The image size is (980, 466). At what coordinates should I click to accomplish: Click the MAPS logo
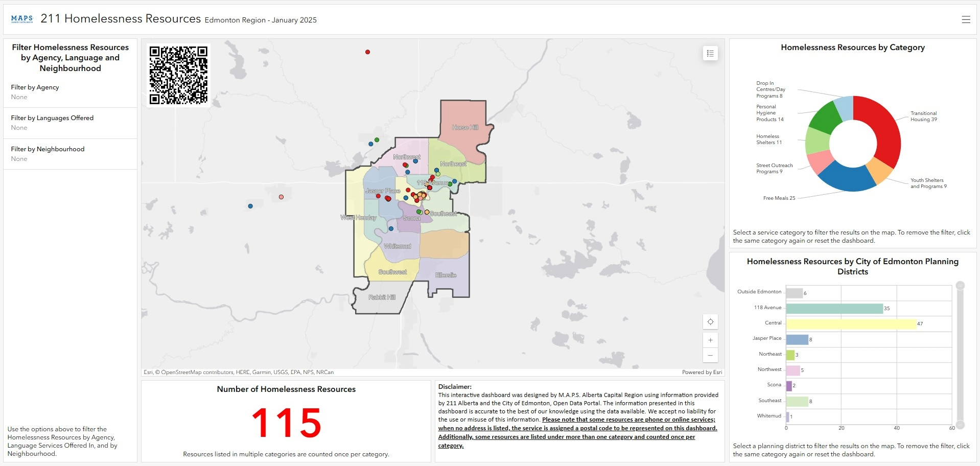pyautogui.click(x=22, y=19)
